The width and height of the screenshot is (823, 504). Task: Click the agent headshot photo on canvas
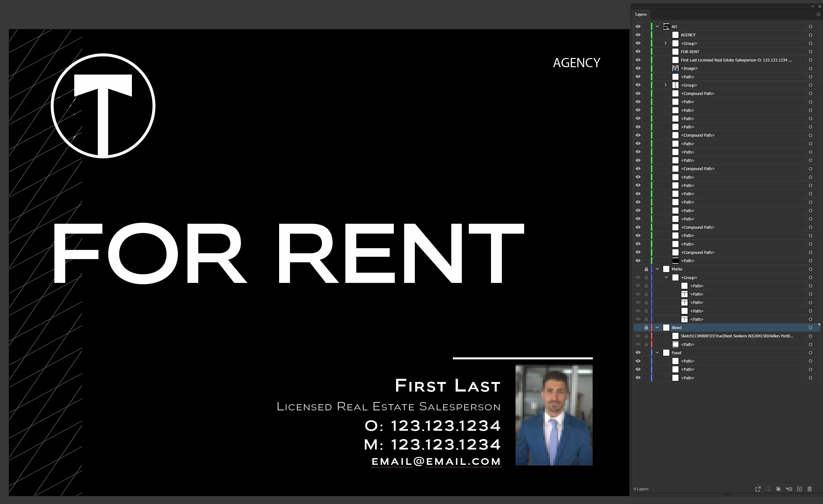coord(553,415)
